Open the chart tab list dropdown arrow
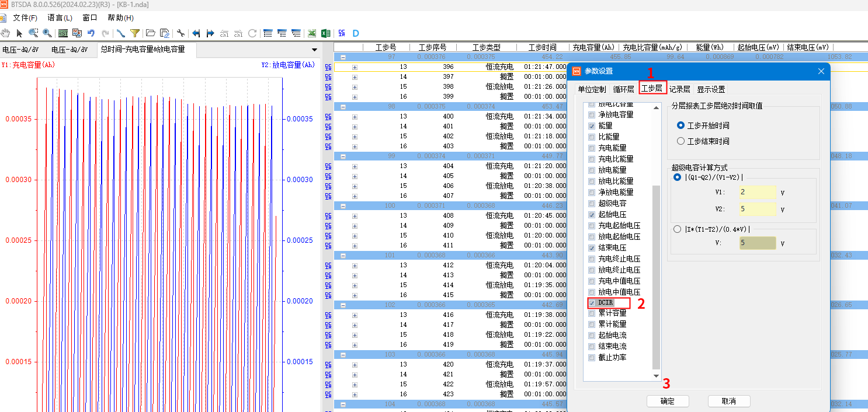This screenshot has width=868, height=412. pos(314,50)
